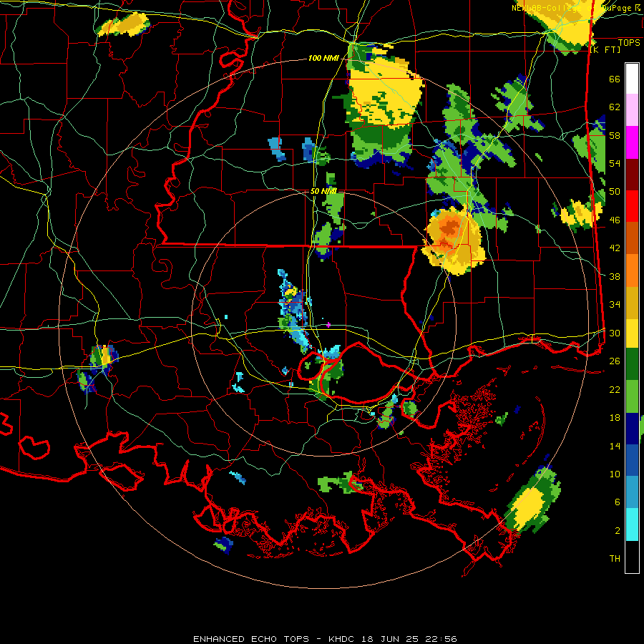Click the dark maroon legend swatch
Image resolution: width=644 pixels, height=644 pixels.
(x=632, y=175)
